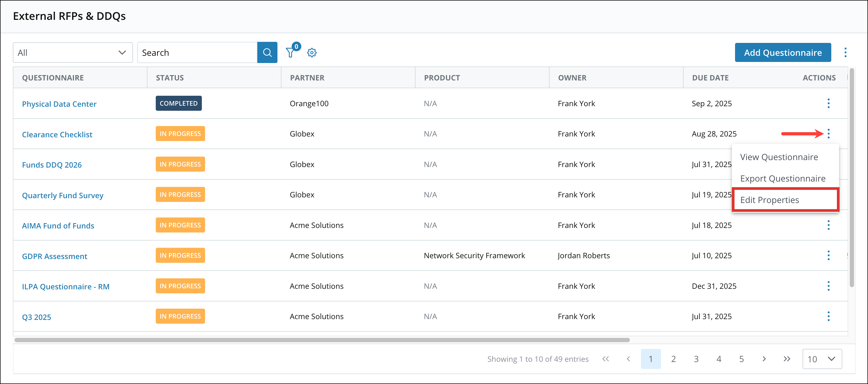868x384 pixels.
Task: Click the search magnifier icon
Action: (267, 52)
